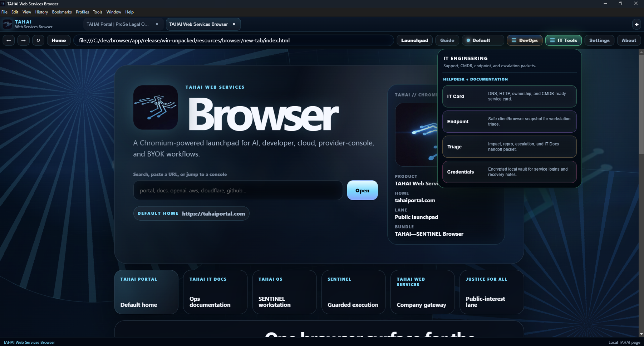Restore down the browser window
The image size is (644, 346).
click(x=620, y=4)
